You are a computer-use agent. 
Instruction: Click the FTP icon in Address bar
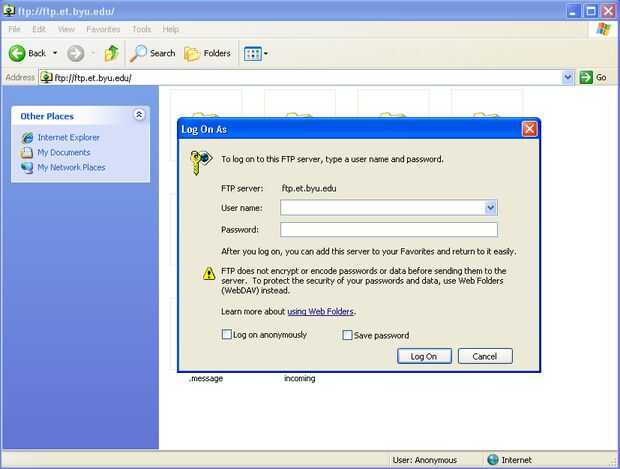(x=46, y=77)
